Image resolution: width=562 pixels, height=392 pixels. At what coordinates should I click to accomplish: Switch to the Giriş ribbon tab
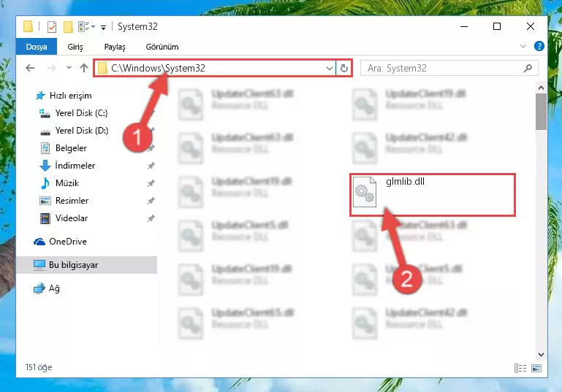coord(75,47)
